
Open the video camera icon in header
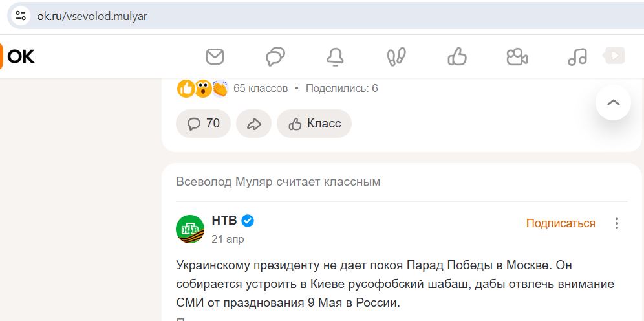pos(517,57)
